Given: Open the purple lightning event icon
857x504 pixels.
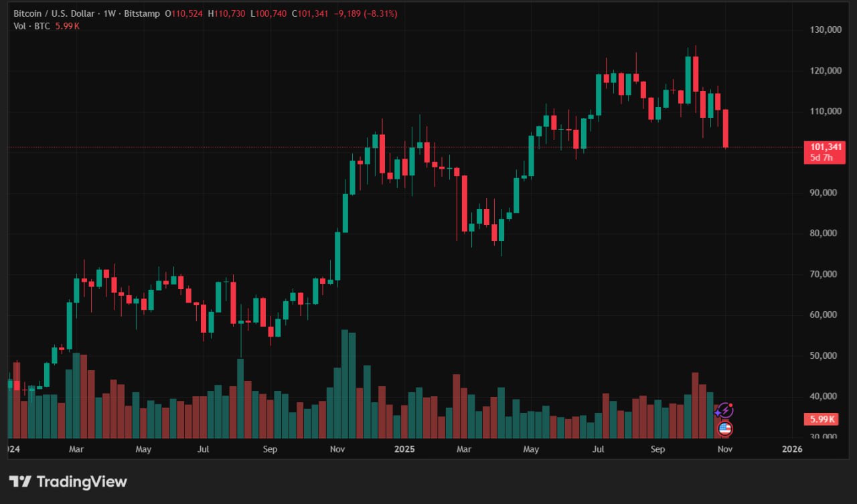Looking at the screenshot, I should [x=724, y=410].
